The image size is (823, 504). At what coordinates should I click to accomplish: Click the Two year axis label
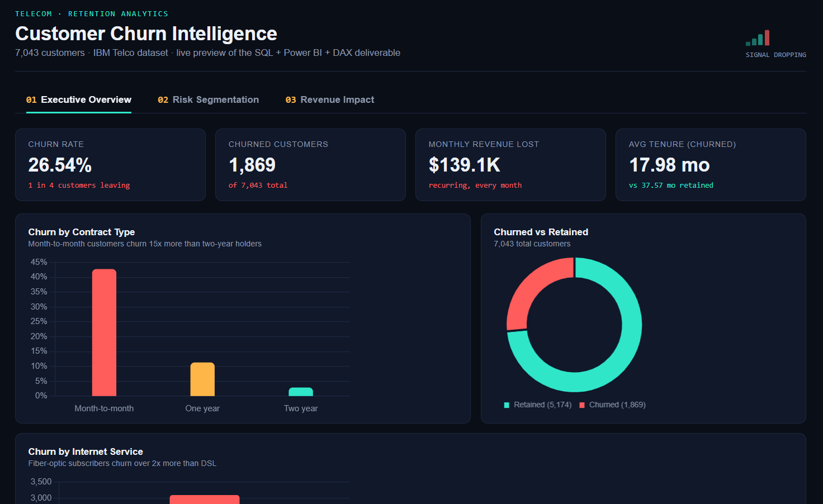pos(301,408)
